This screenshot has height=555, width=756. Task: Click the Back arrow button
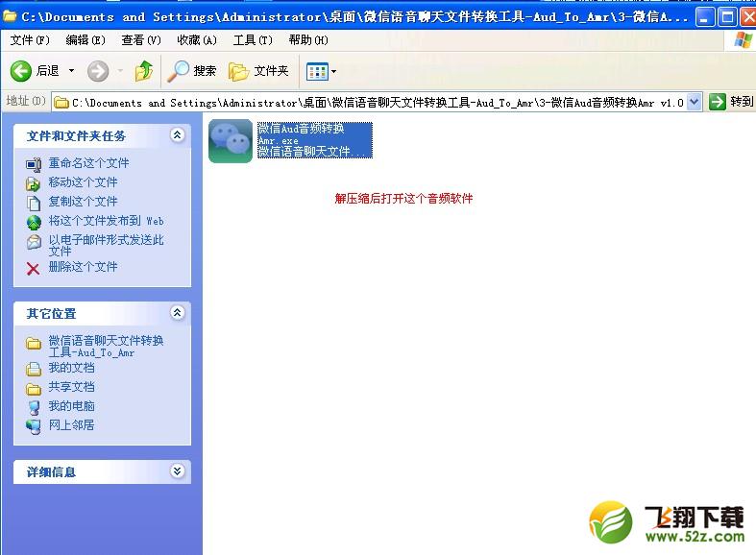21,71
